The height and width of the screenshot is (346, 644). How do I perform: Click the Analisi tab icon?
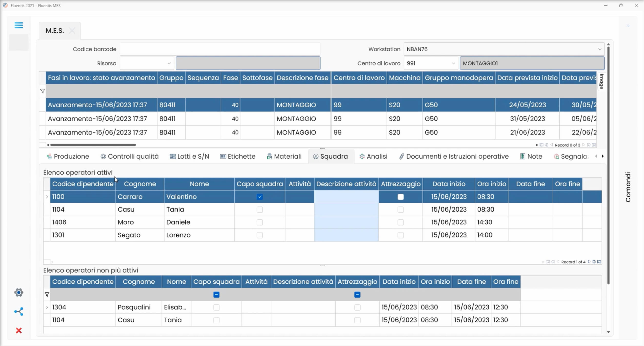pyautogui.click(x=362, y=156)
